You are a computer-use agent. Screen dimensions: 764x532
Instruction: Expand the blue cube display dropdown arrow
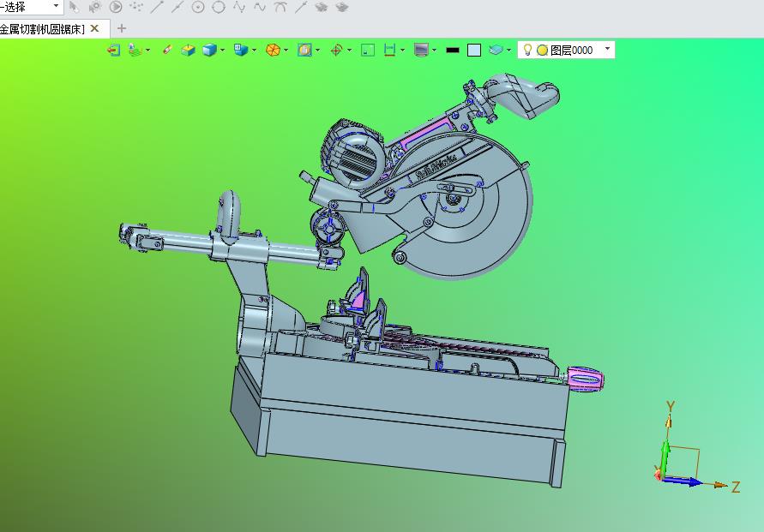(223, 51)
